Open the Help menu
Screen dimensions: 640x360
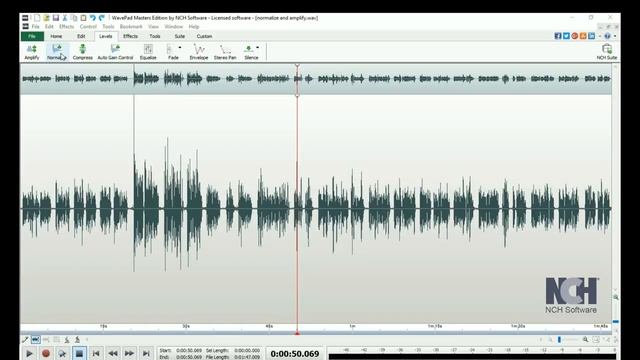click(193, 27)
